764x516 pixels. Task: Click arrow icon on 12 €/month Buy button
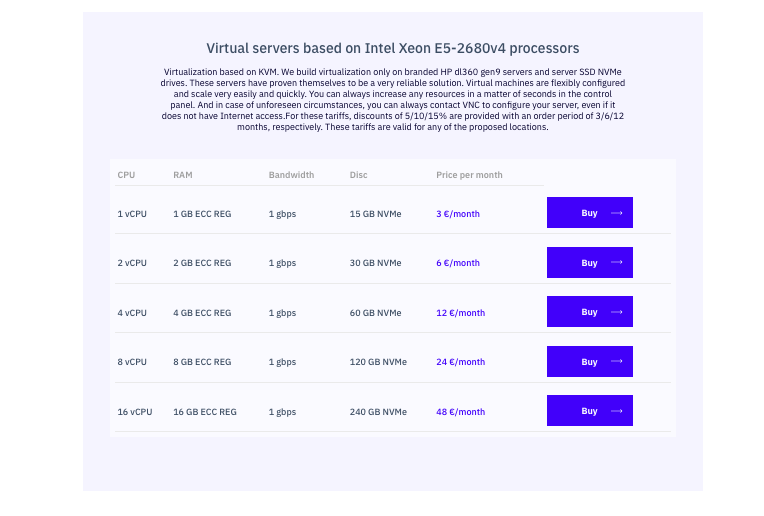pyautogui.click(x=617, y=312)
